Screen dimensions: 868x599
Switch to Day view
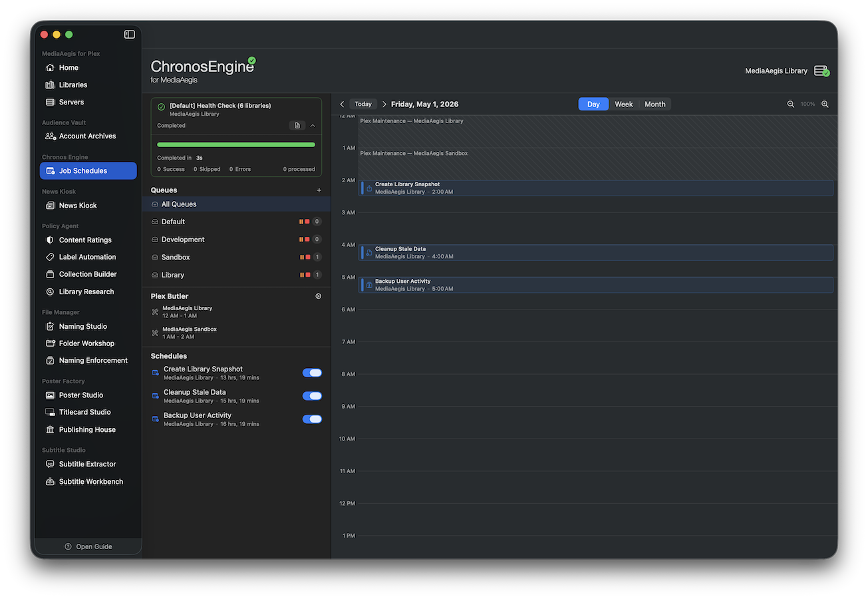[593, 104]
